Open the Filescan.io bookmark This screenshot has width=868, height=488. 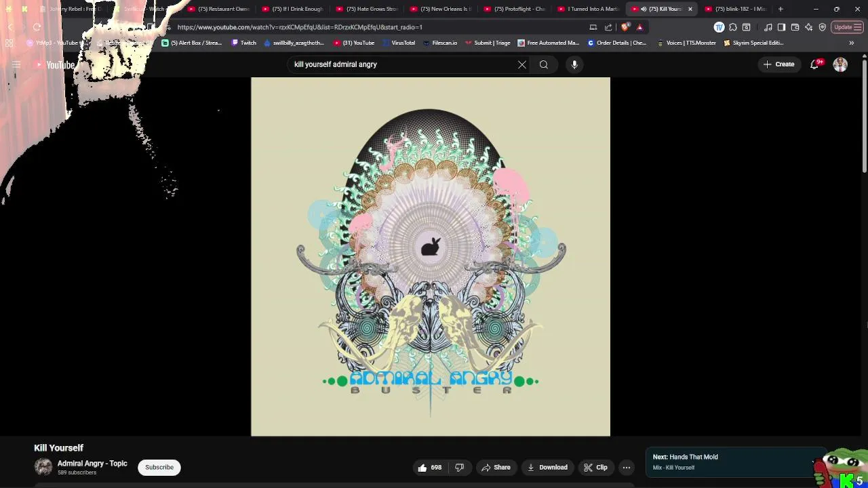[440, 43]
